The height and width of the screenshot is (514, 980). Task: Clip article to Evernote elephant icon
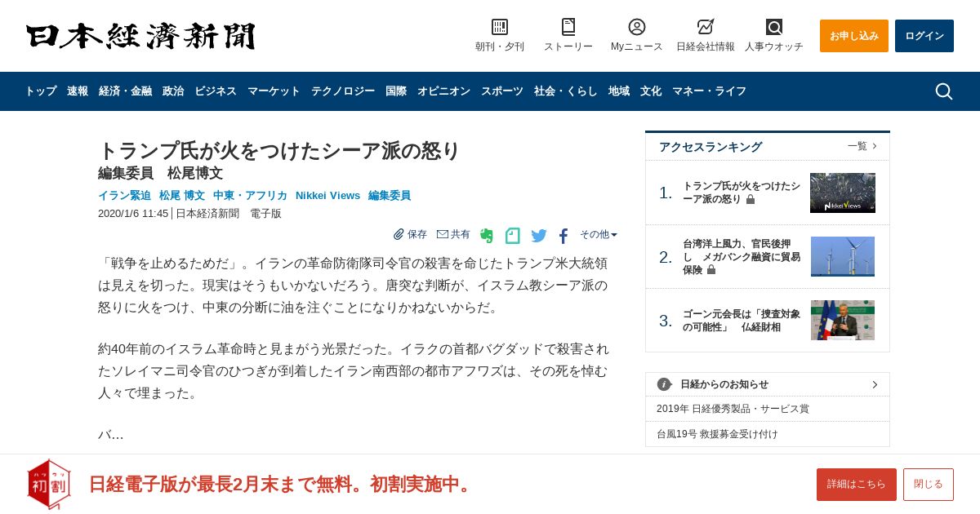click(487, 236)
